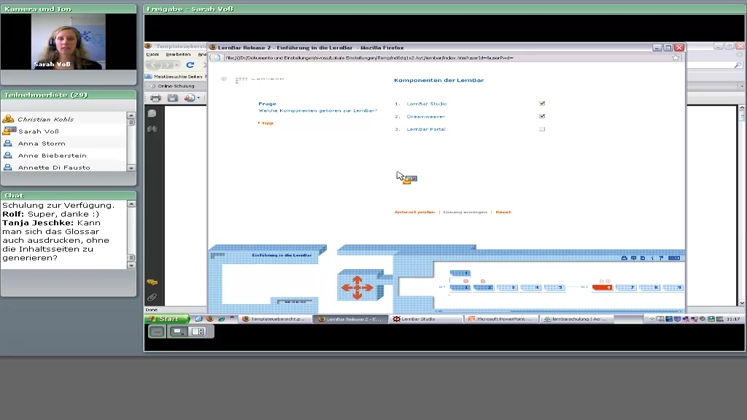Expand the Tipp hint under the question
747x420 pixels.
(x=265, y=123)
